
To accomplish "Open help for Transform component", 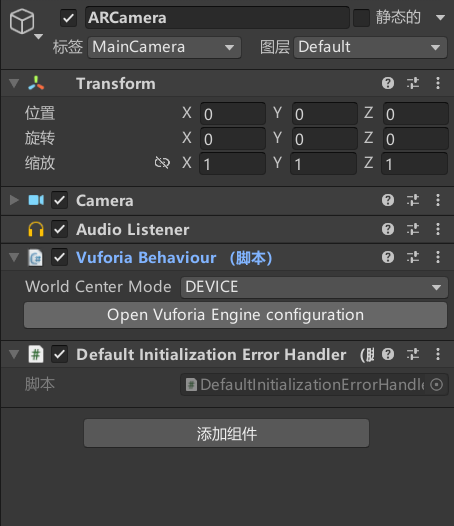I will click(x=388, y=83).
